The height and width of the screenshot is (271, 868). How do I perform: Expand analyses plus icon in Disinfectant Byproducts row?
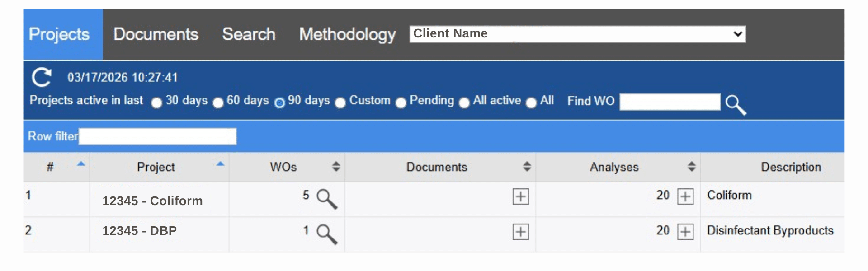[x=685, y=232]
